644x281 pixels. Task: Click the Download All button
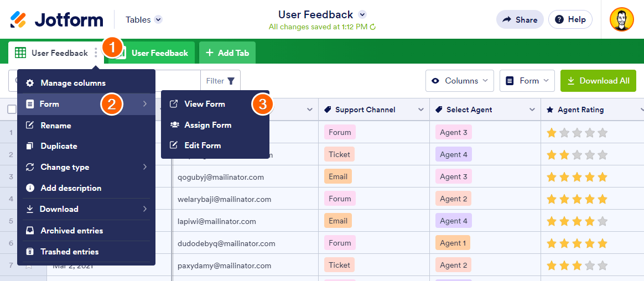coord(598,81)
